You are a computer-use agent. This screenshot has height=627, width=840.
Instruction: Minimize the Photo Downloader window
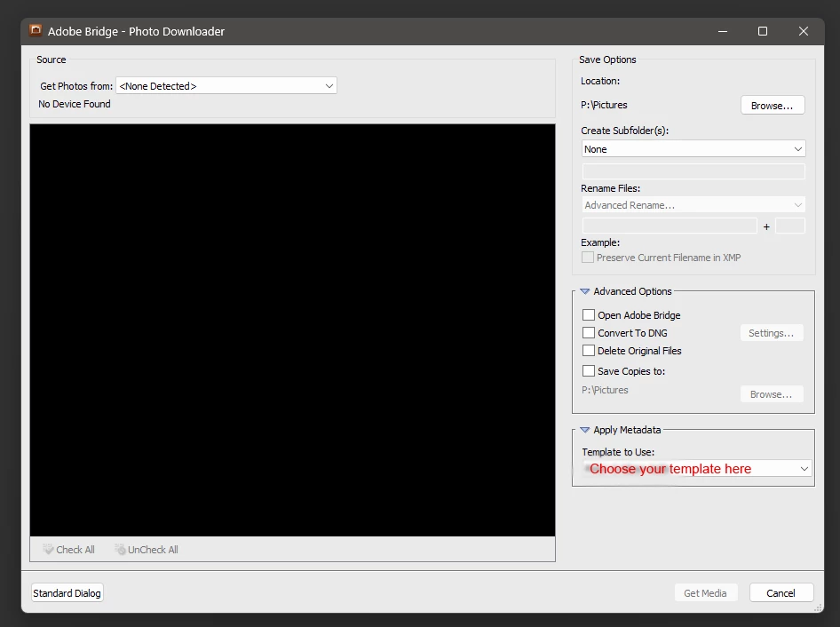[723, 31]
